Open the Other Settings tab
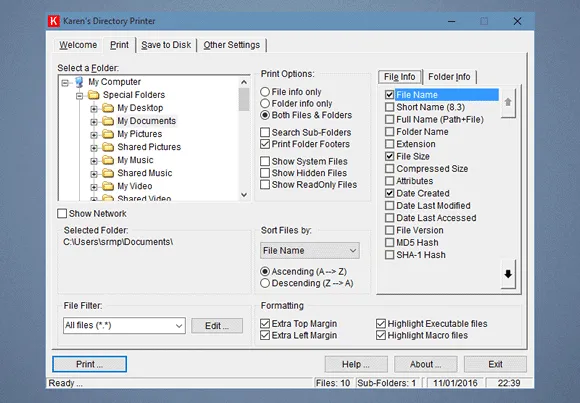The width and height of the screenshot is (580, 403). coord(232,45)
